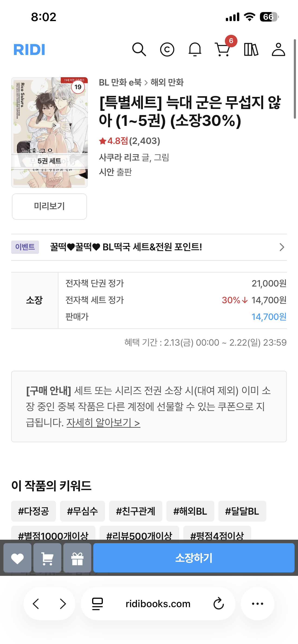This screenshot has width=298, height=644.
Task: Add to wishlist with heart button
Action: tap(17, 558)
